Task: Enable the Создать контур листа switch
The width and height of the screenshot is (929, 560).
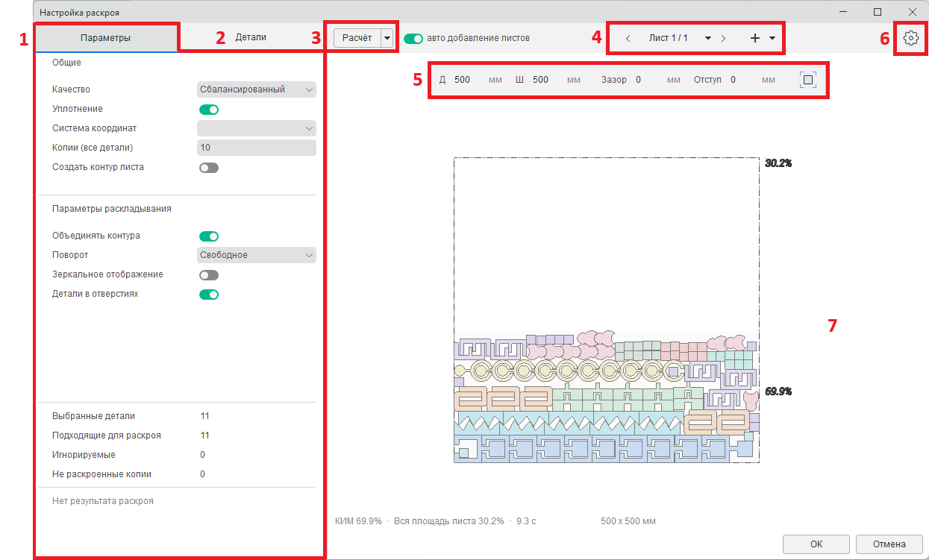Action: 209,168
